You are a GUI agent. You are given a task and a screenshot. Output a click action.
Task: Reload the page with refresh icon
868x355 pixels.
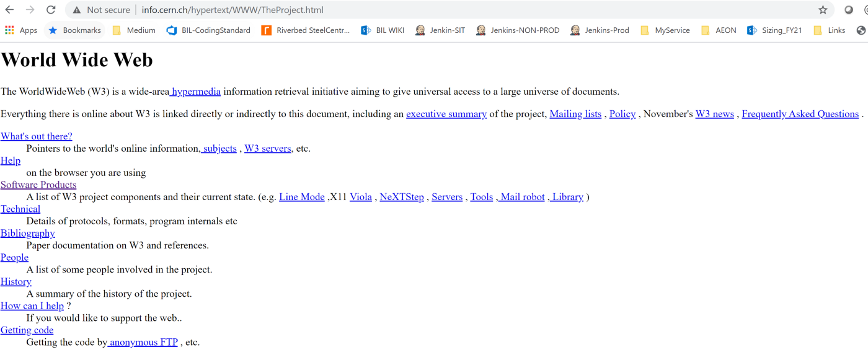point(51,10)
